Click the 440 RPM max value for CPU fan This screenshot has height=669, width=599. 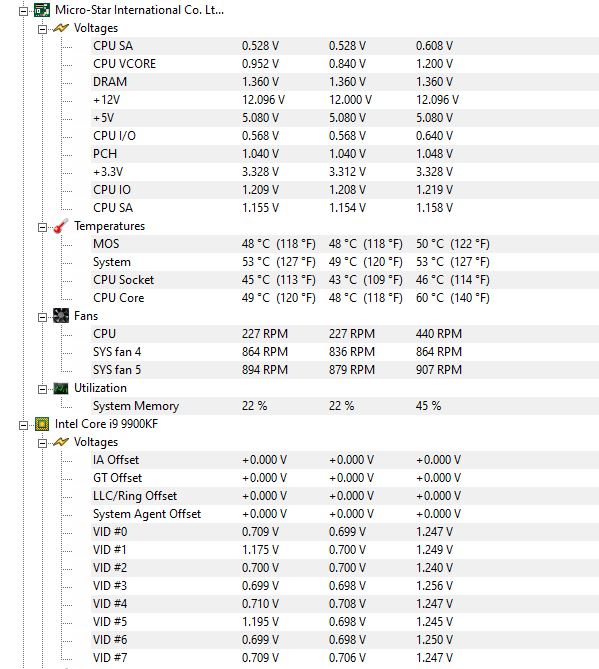point(439,334)
